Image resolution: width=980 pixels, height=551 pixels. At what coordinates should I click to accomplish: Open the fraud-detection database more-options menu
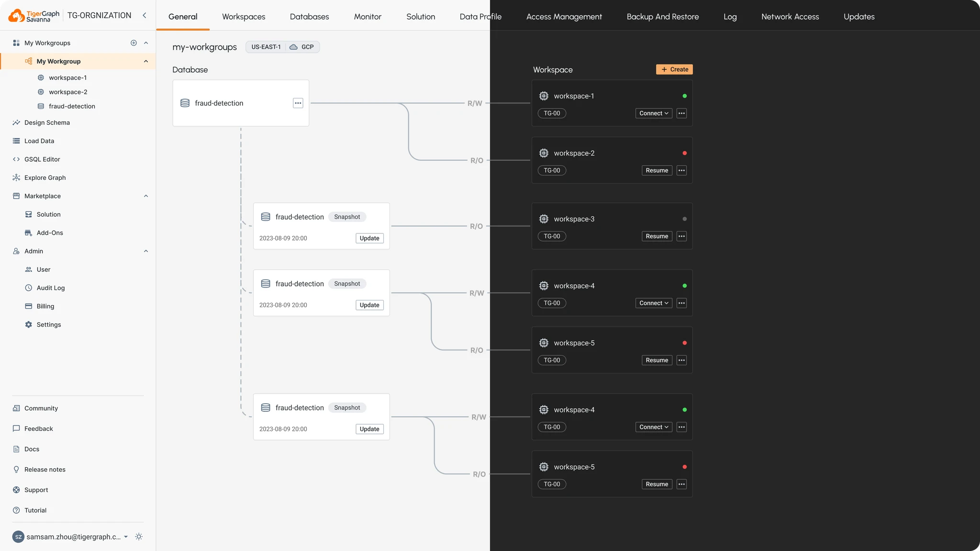pyautogui.click(x=298, y=103)
